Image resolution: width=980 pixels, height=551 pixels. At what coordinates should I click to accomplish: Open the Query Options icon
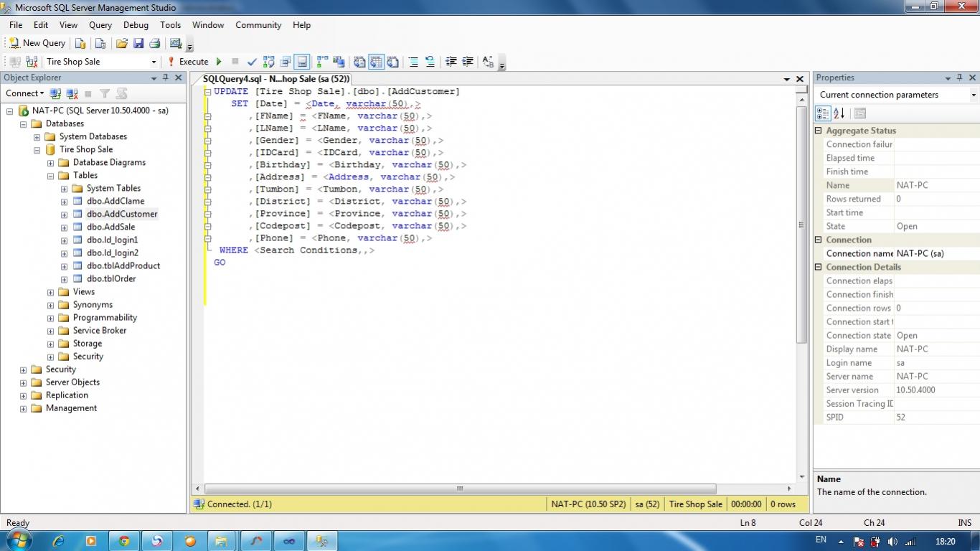tap(286, 62)
